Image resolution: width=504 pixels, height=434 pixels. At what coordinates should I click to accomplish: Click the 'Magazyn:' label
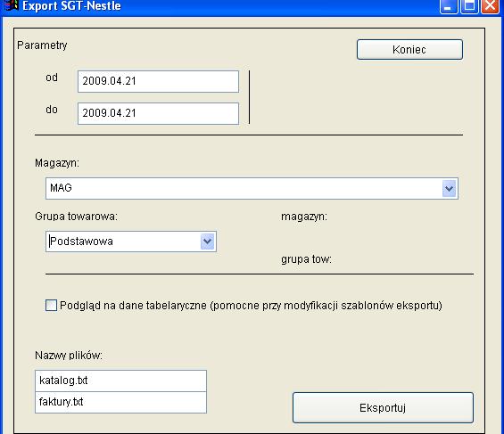(57, 163)
